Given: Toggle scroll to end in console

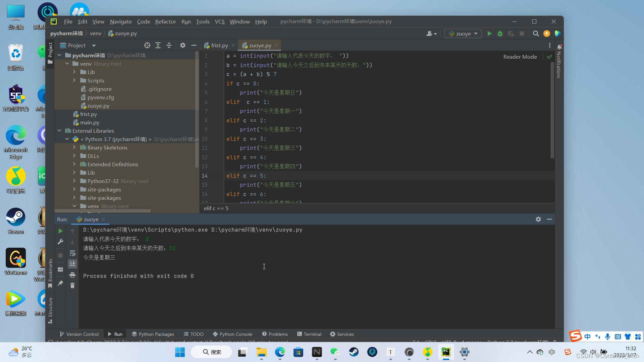Looking at the screenshot, I should click(x=72, y=264).
